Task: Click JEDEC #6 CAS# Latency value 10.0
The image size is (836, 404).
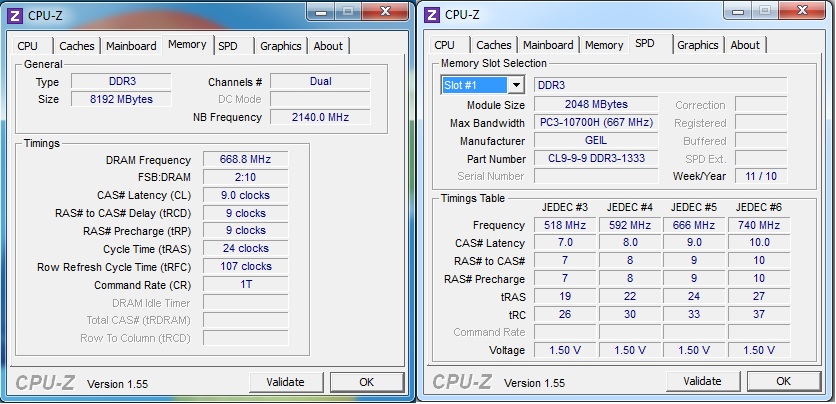Action: [x=759, y=243]
